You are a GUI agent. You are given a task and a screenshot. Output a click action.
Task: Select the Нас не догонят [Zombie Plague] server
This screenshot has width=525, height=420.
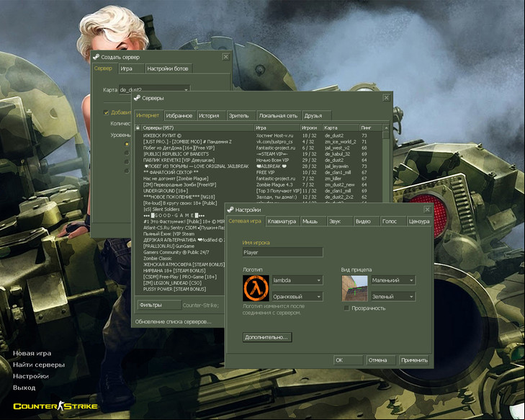[x=259, y=179]
